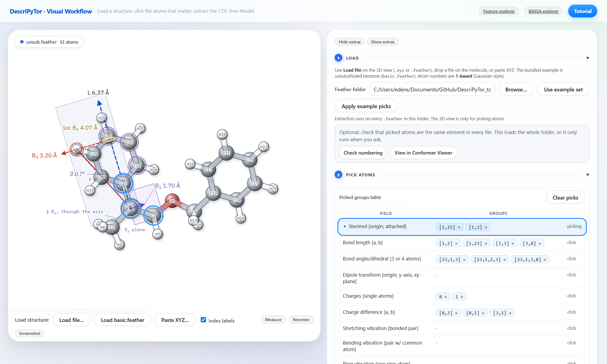
Task: Click Show extras
Action: (383, 42)
